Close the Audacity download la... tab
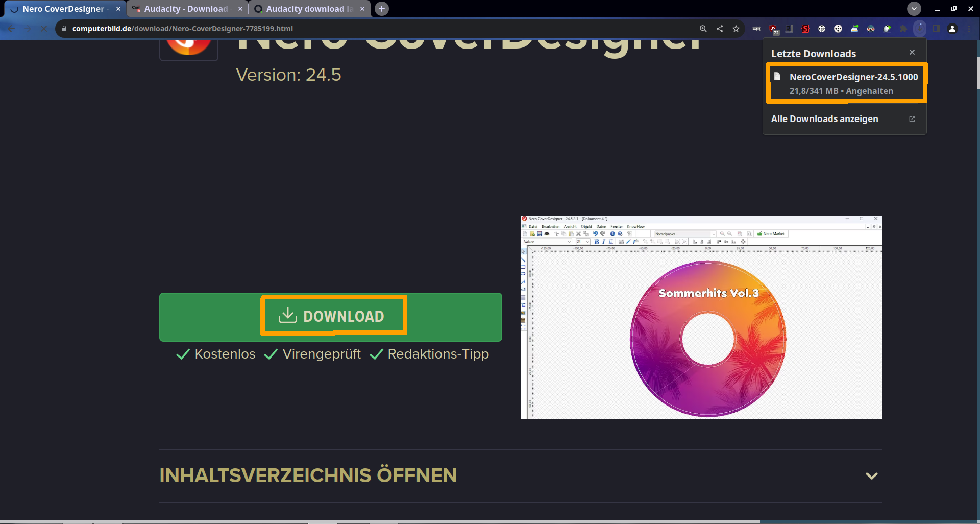The width and height of the screenshot is (980, 524). click(362, 9)
